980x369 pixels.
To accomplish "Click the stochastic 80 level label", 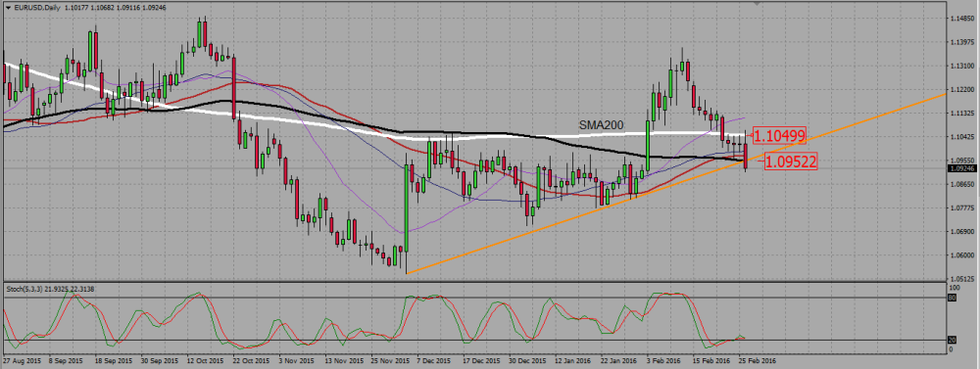I will pyautogui.click(x=953, y=298).
